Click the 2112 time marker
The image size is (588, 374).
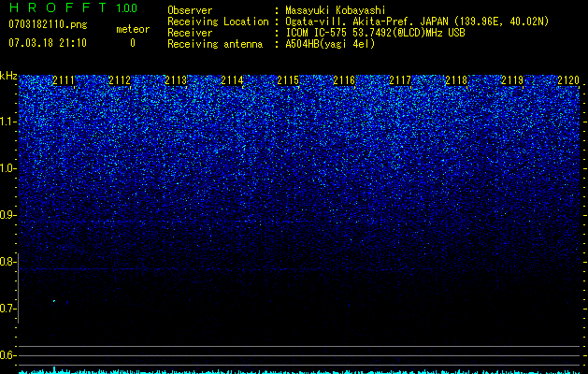click(120, 79)
